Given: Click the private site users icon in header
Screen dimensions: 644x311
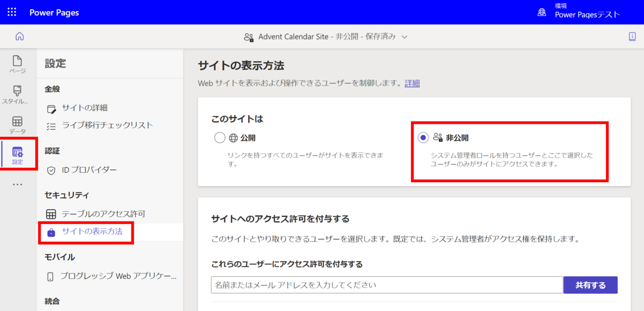Looking at the screenshot, I should [248, 37].
